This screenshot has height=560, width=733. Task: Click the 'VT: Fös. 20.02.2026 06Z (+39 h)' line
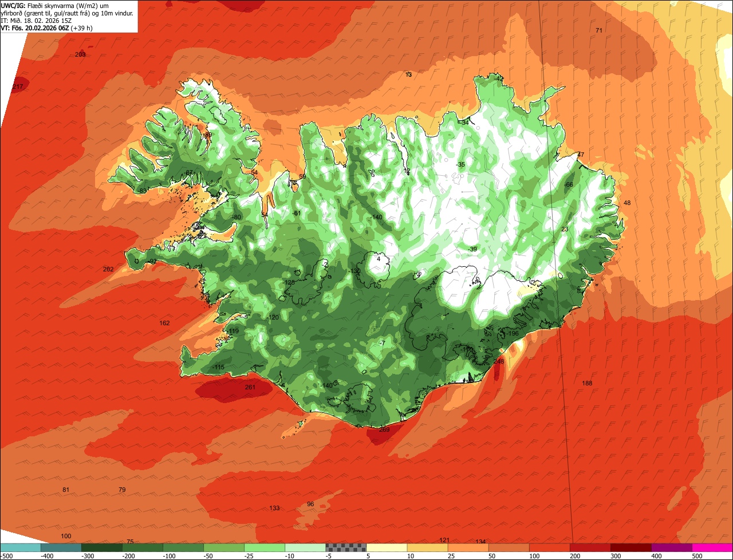tap(47, 28)
